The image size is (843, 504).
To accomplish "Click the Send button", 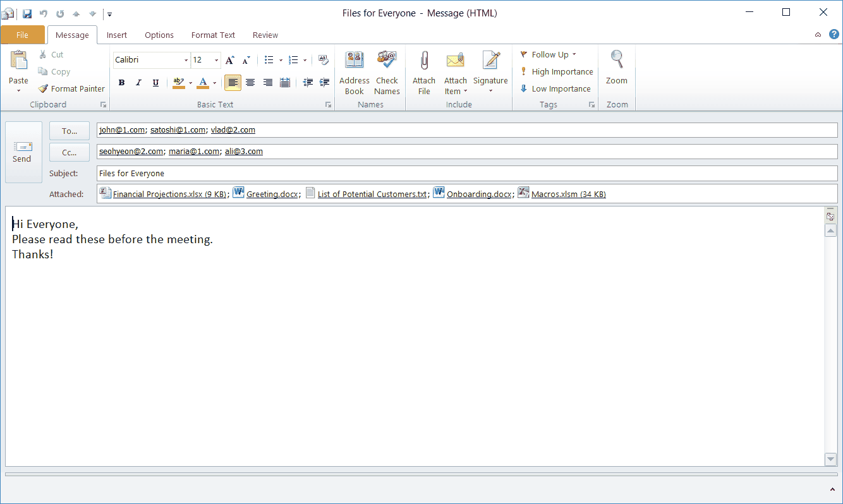I will (22, 152).
